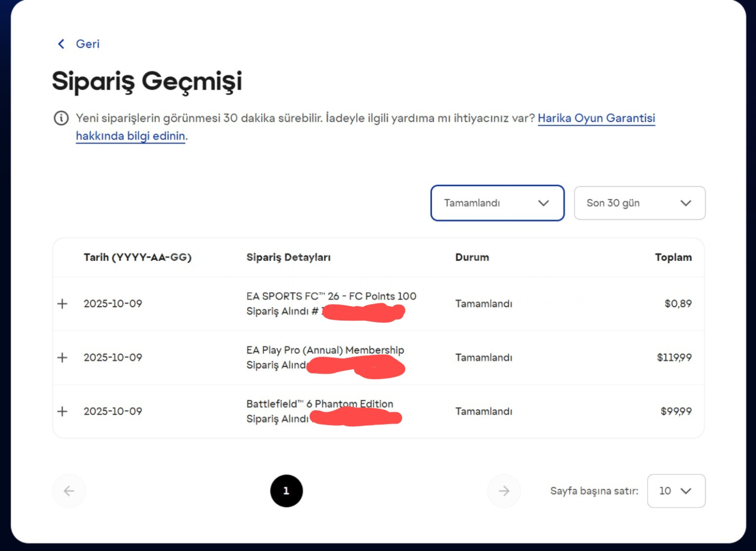This screenshot has width=756, height=551.
Task: Click the Tarih column header
Action: pyautogui.click(x=137, y=257)
